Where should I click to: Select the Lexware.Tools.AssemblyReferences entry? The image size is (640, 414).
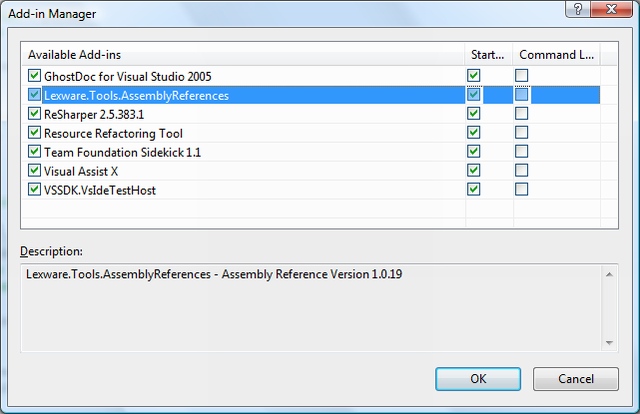coord(136,96)
